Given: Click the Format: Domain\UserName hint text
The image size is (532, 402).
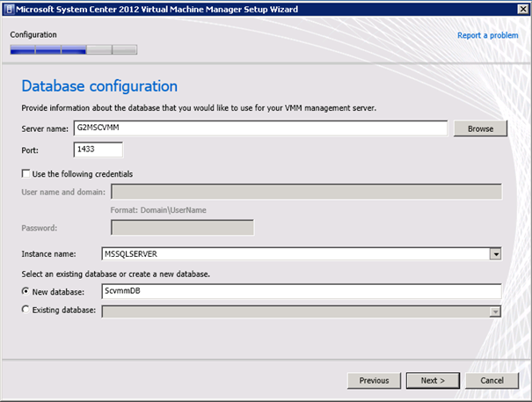Looking at the screenshot, I should click(158, 210).
